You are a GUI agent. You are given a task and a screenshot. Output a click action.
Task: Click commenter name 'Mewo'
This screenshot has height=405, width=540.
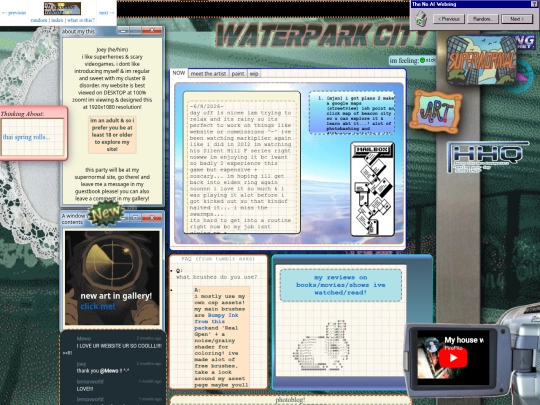84,339
